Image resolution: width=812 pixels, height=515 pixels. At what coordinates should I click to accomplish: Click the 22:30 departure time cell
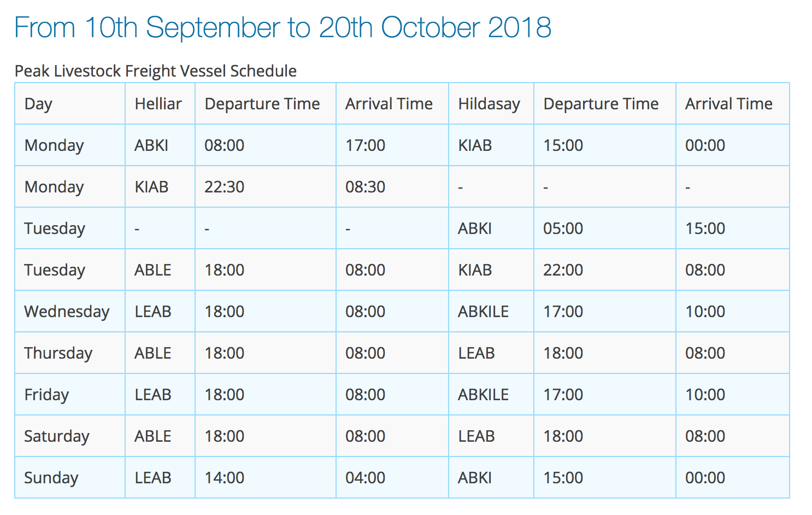266,186
